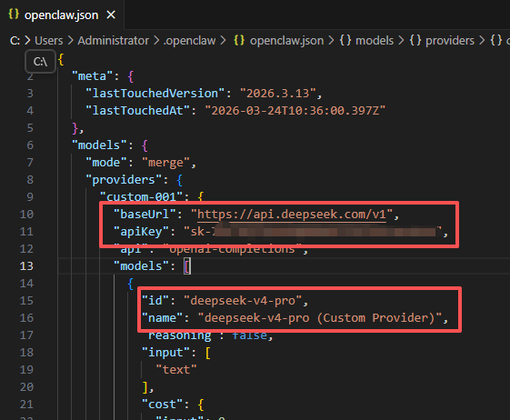Click the "2026-03-24T10:36:00.397Z" timestamp value
The image size is (510, 420).
pyautogui.click(x=295, y=111)
